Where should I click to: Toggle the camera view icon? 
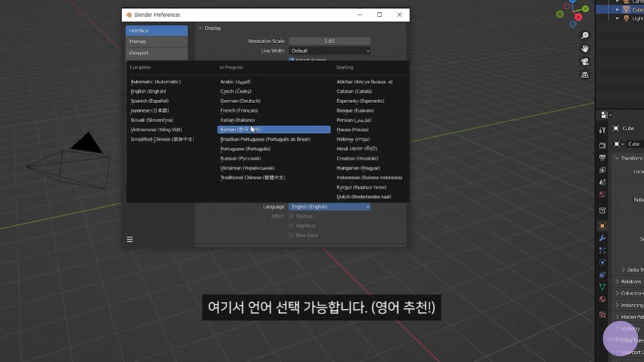(585, 61)
